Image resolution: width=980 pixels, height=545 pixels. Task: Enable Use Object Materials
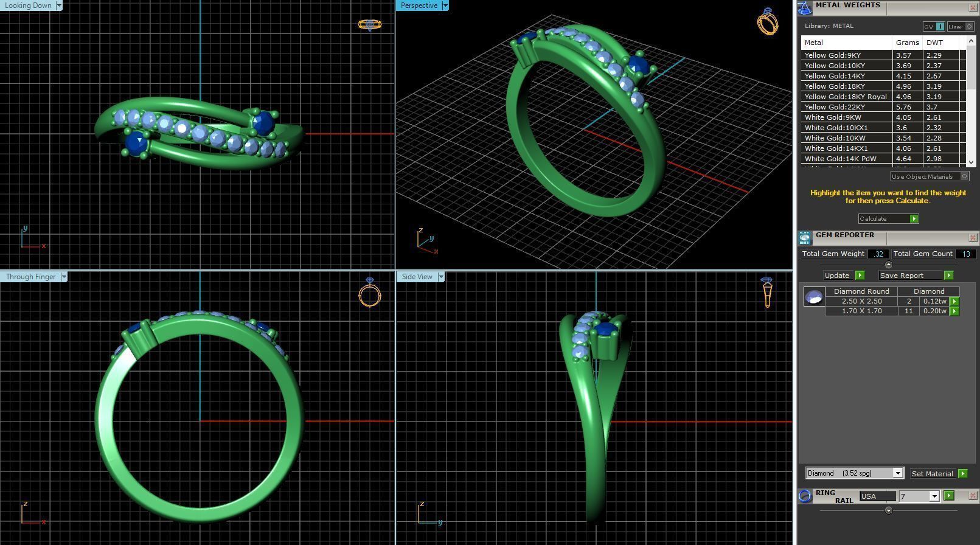[x=930, y=176]
